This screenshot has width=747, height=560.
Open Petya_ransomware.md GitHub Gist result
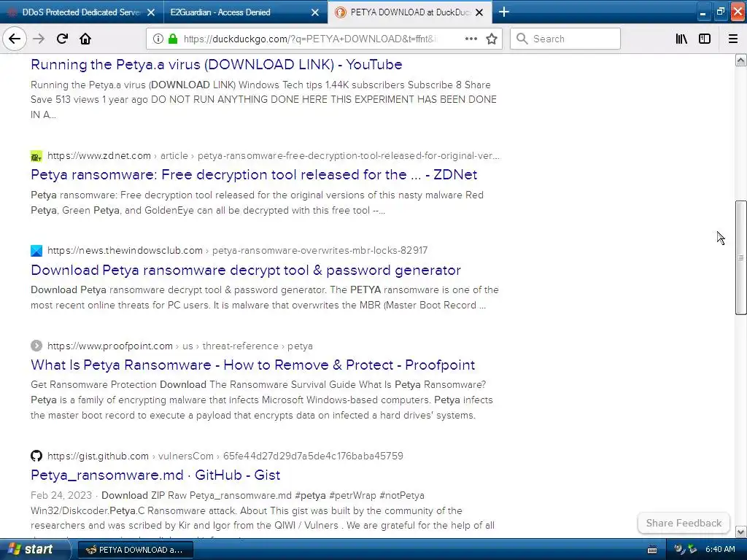point(155,475)
